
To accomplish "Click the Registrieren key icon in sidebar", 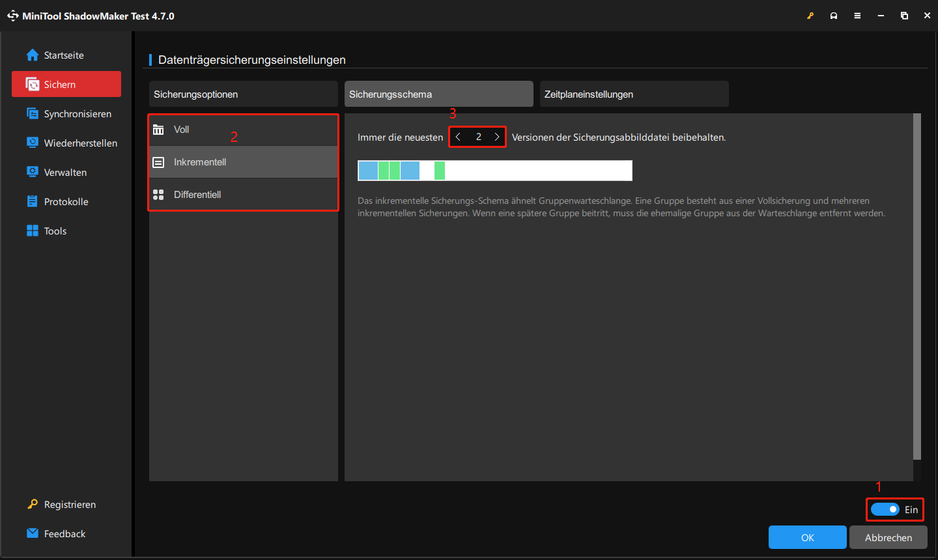I will 33,504.
